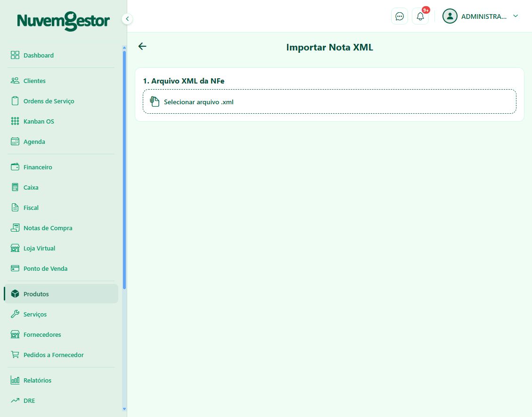Screen dimensions: 532x417
Task: Open Dashboard menu item
Action: (61, 55)
